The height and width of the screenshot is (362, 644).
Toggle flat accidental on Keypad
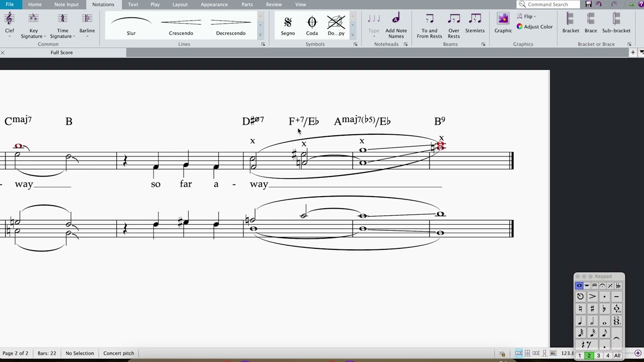coord(604,309)
